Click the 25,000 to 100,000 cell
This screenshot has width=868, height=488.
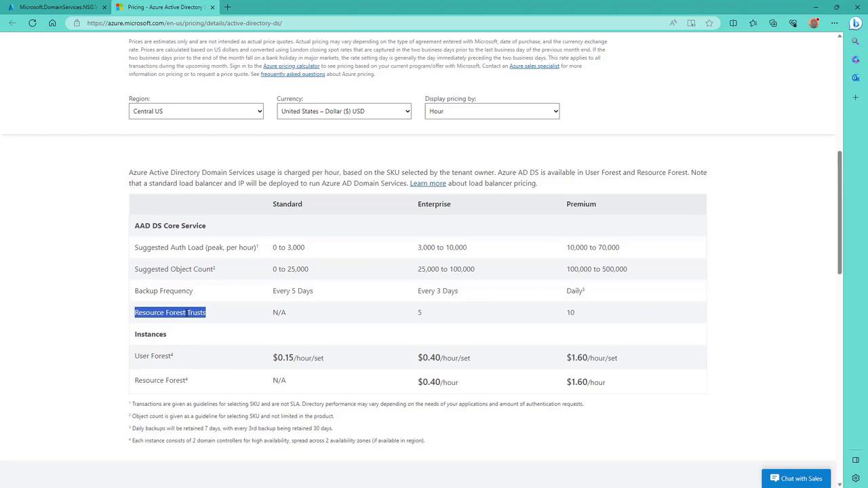pos(446,269)
